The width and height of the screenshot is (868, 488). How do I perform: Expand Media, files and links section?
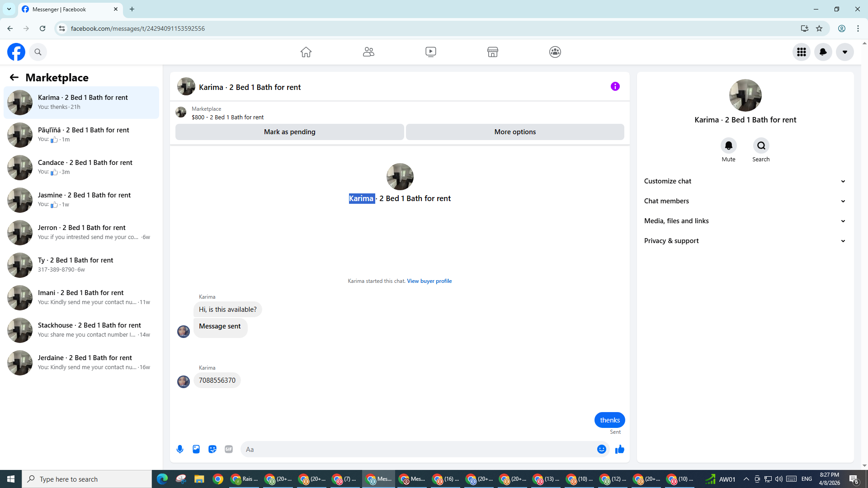[x=745, y=221]
